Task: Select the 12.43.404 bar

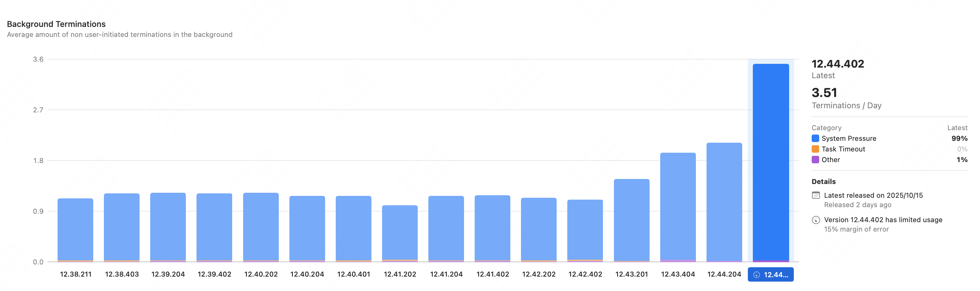Action: [x=678, y=207]
